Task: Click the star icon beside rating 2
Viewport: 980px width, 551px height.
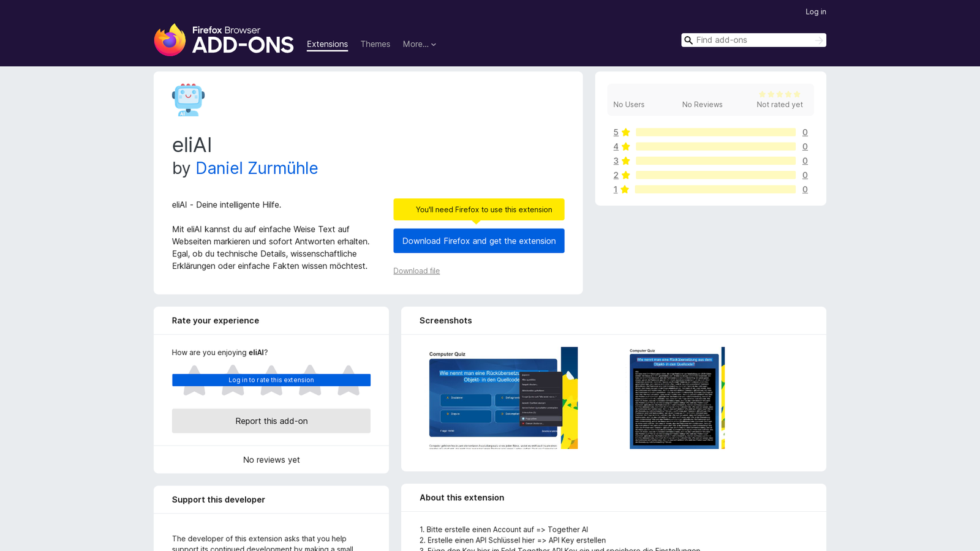Action: [625, 175]
